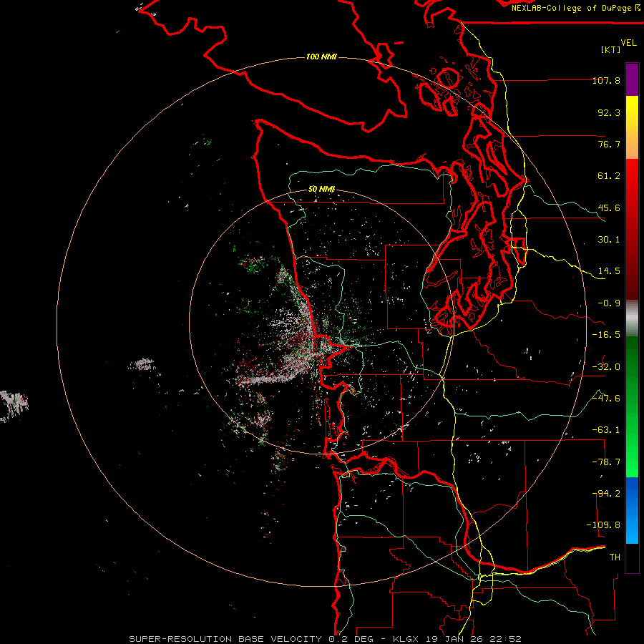Click the 0.2 DEG elevation text
Viewport: 644px width, 644px height.
click(x=351, y=639)
